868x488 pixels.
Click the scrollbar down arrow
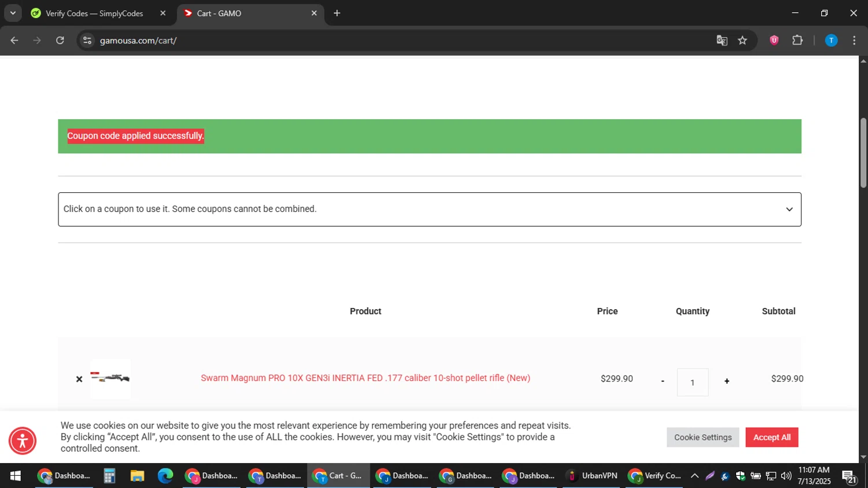click(863, 457)
